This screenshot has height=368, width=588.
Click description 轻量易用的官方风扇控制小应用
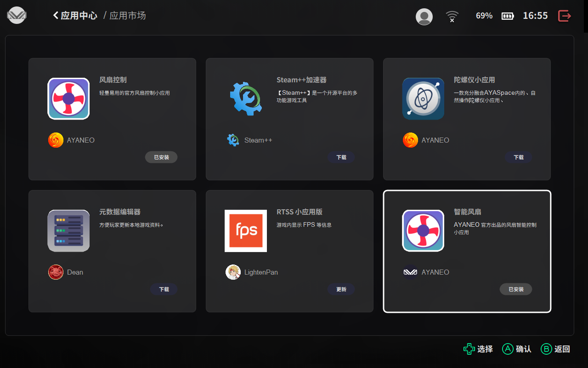pyautogui.click(x=135, y=93)
